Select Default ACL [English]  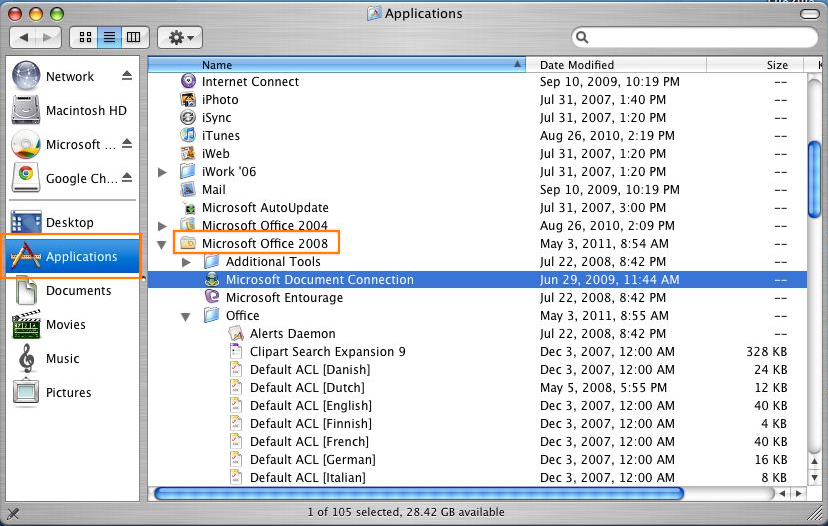(300, 405)
